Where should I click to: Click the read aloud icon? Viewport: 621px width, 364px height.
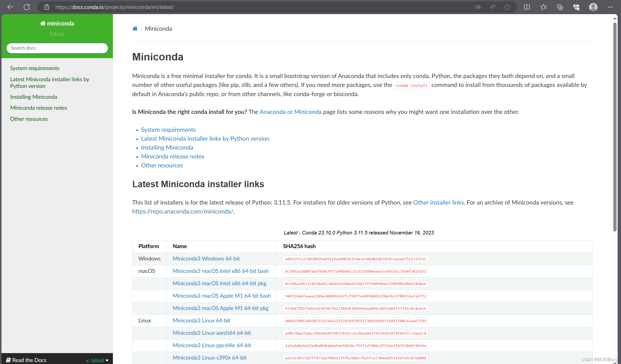pos(492,7)
